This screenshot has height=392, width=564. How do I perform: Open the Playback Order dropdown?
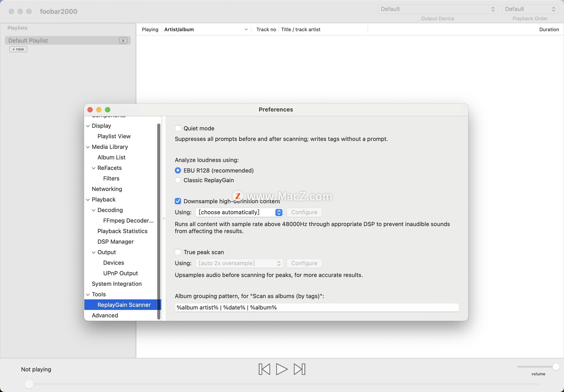pos(530,9)
